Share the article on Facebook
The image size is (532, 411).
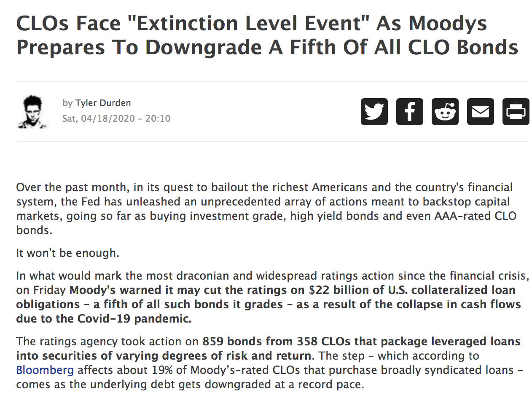pos(409,112)
